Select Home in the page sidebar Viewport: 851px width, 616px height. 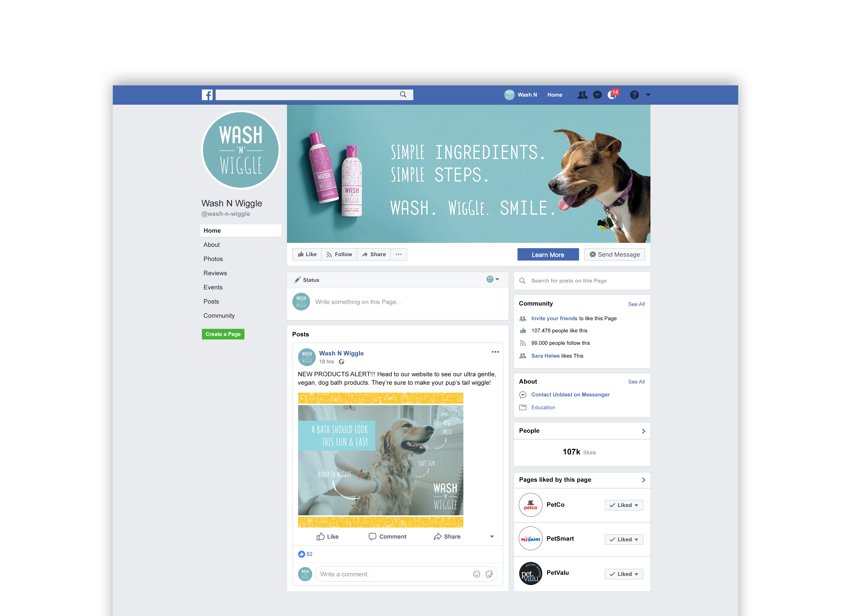point(240,230)
